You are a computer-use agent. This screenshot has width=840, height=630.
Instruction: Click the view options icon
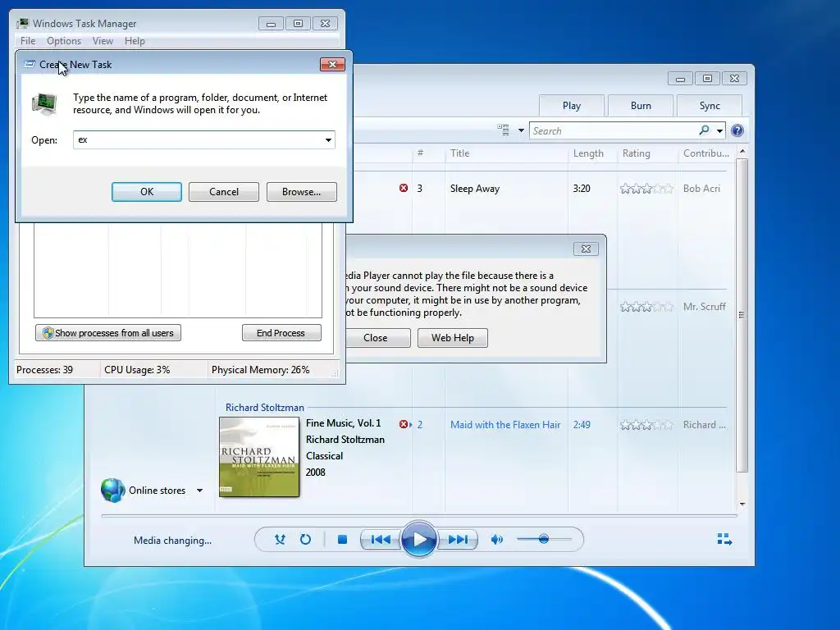(x=503, y=130)
